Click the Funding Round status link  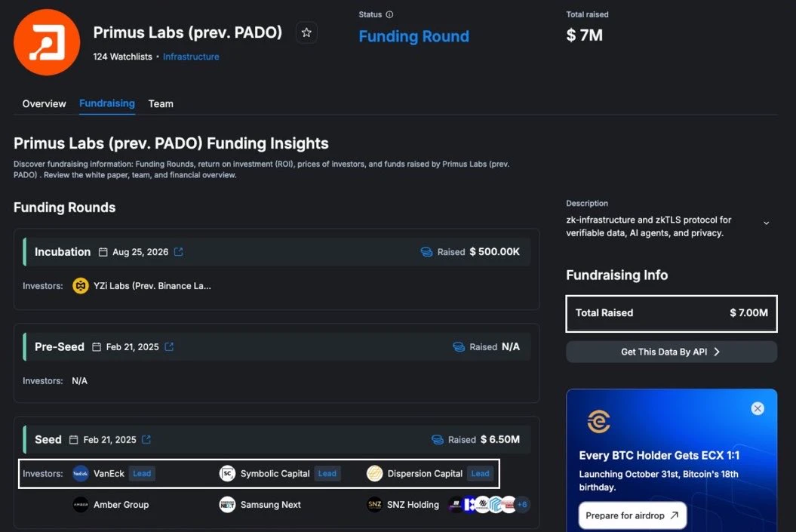click(x=413, y=36)
